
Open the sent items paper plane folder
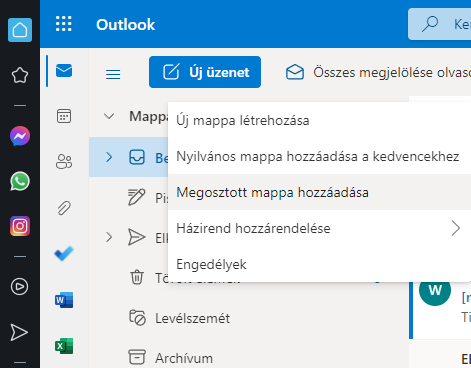point(137,237)
